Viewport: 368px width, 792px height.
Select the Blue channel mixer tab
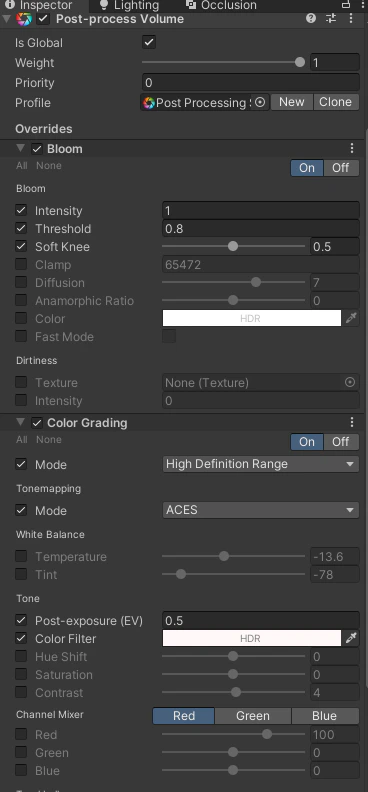[325, 716]
